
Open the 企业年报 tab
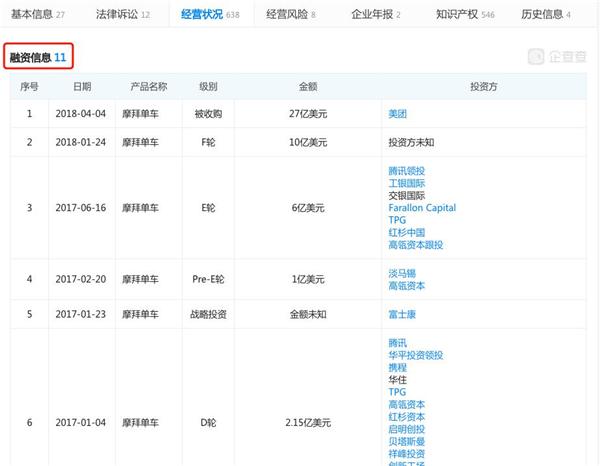tap(376, 15)
